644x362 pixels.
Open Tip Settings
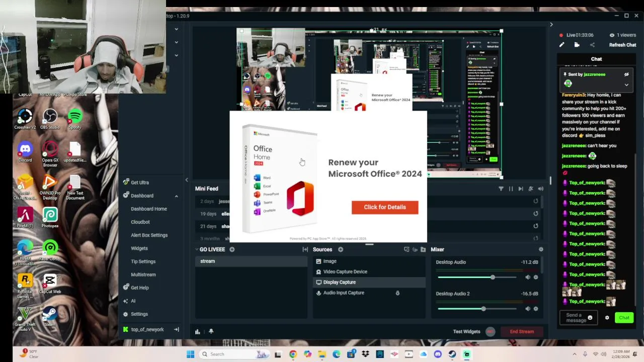tap(143, 261)
